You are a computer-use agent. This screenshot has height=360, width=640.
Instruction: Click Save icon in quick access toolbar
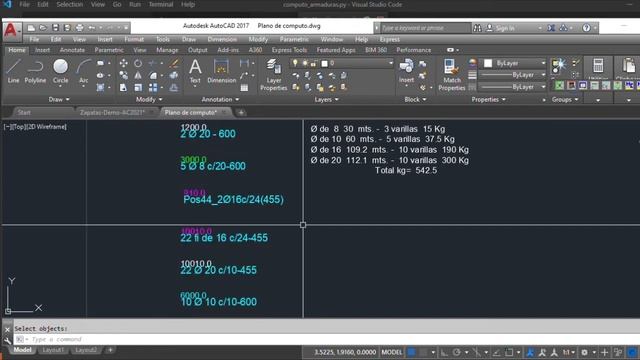click(55, 28)
